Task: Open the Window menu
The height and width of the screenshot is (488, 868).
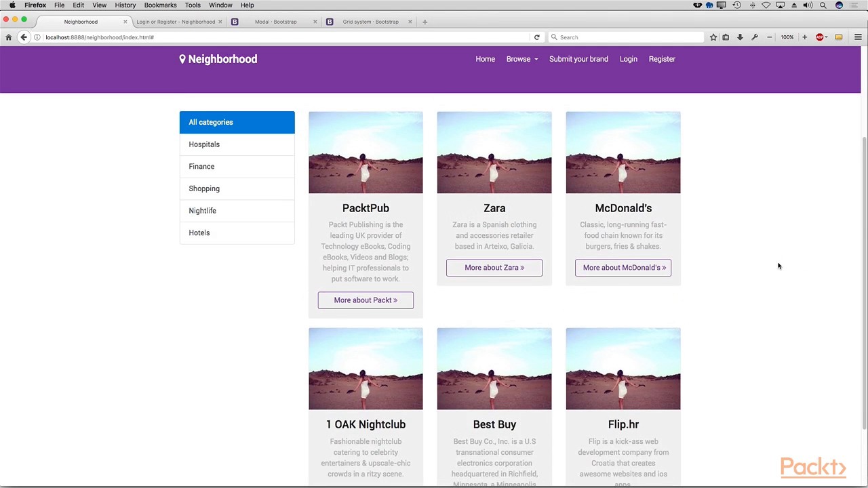Action: [x=220, y=5]
